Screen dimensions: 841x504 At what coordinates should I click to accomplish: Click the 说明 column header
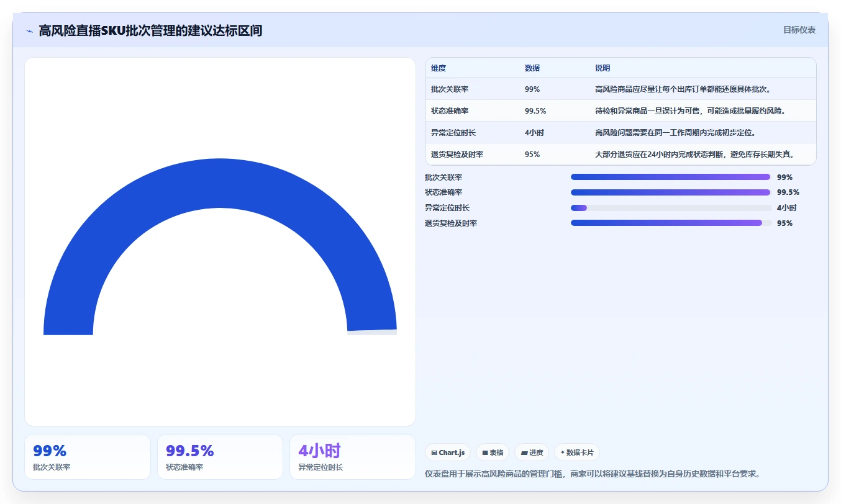pos(602,68)
